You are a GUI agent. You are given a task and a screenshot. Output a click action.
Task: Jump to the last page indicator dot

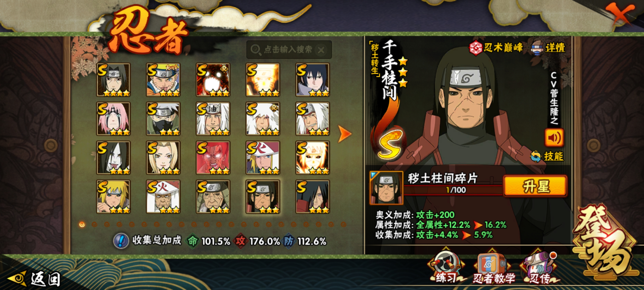point(344,224)
